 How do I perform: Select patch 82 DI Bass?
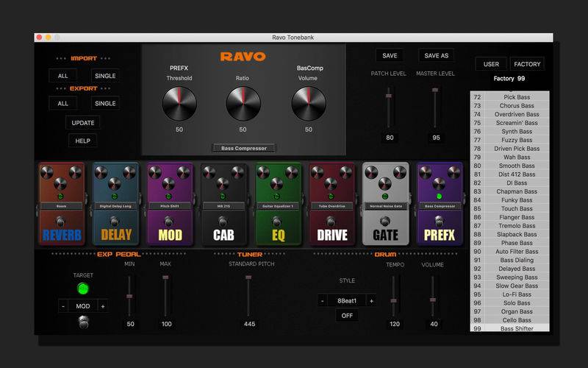coord(509,183)
